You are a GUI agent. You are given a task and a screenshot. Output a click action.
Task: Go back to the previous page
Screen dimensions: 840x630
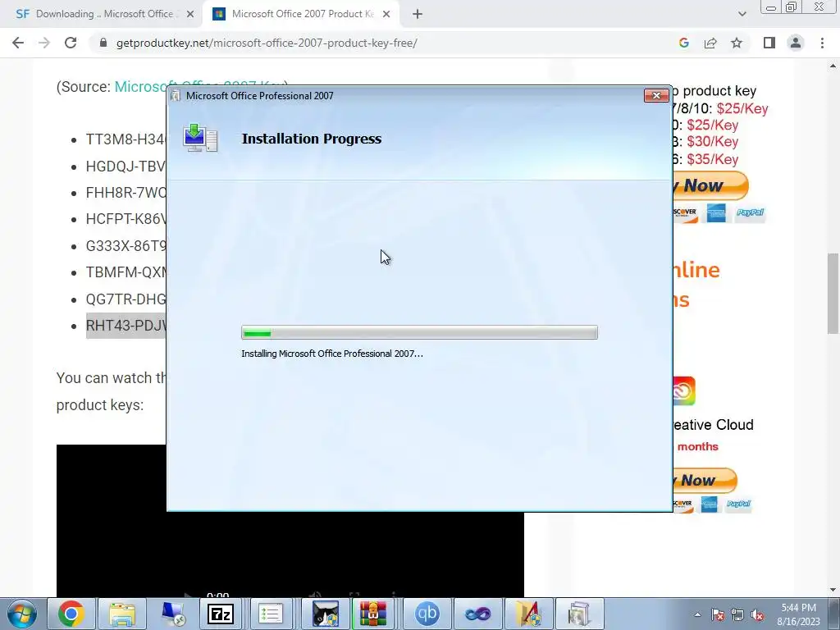pos(18,43)
